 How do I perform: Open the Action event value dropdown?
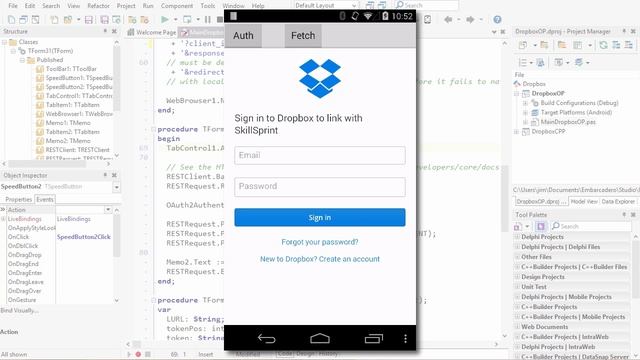[x=108, y=209]
